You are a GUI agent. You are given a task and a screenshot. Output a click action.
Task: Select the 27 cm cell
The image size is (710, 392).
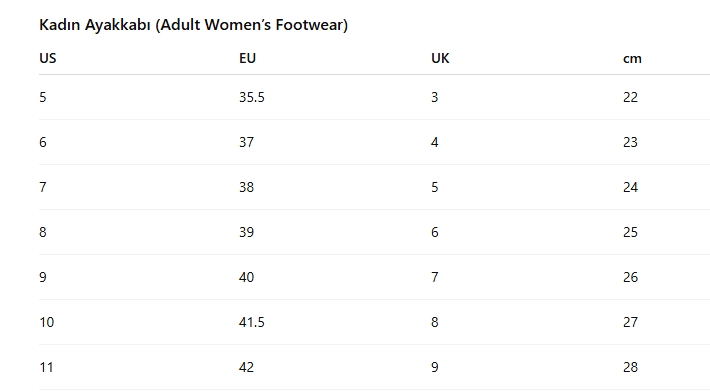point(630,322)
